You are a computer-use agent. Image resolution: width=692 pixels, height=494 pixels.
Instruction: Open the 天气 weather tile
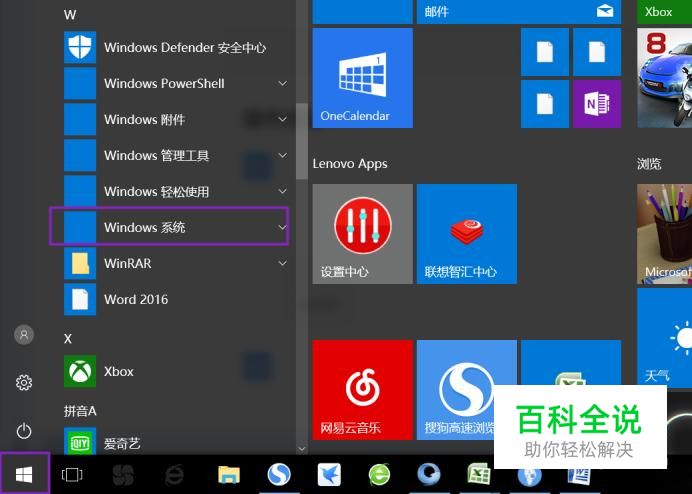tap(665, 336)
